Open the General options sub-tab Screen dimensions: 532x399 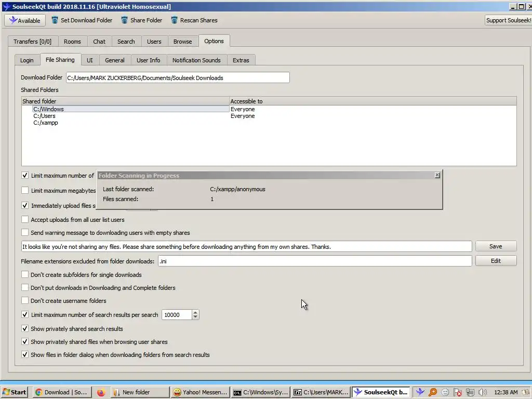pos(115,60)
